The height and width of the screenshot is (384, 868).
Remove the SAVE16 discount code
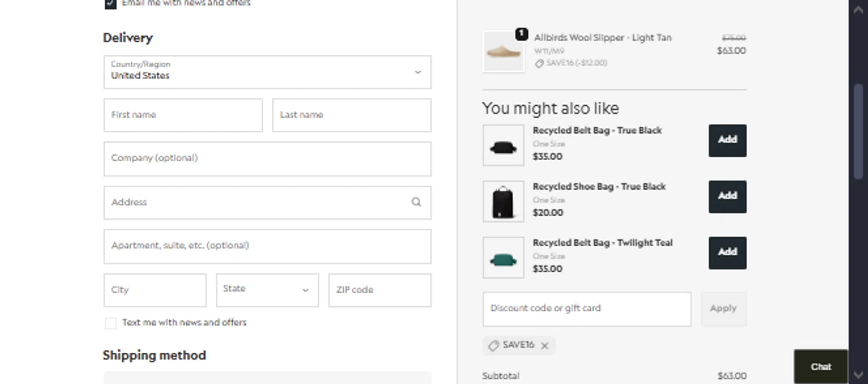click(x=545, y=346)
